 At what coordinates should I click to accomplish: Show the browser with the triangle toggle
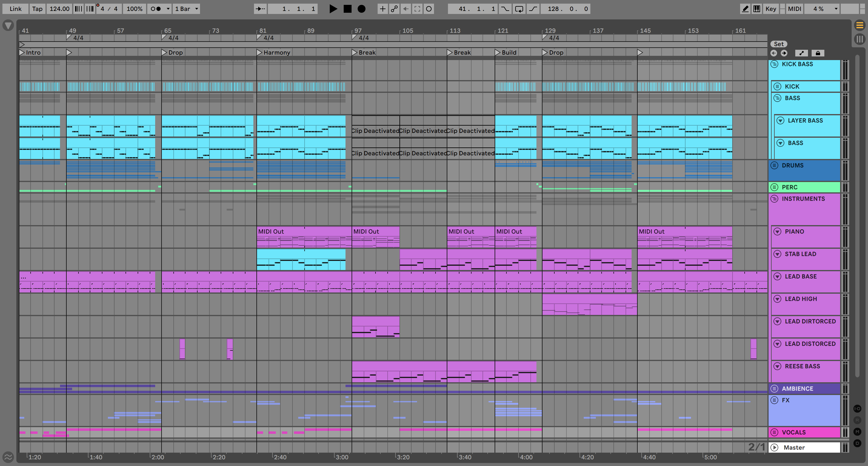(x=8, y=25)
